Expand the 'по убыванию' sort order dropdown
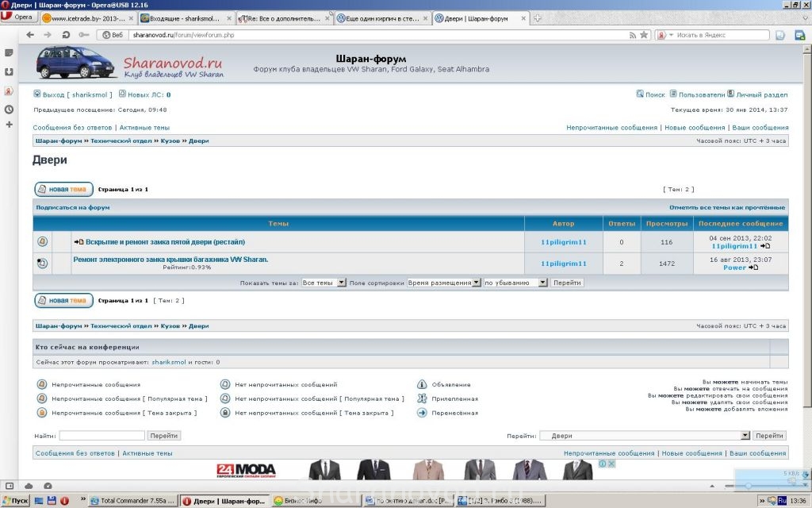812x508 pixels. tap(543, 283)
